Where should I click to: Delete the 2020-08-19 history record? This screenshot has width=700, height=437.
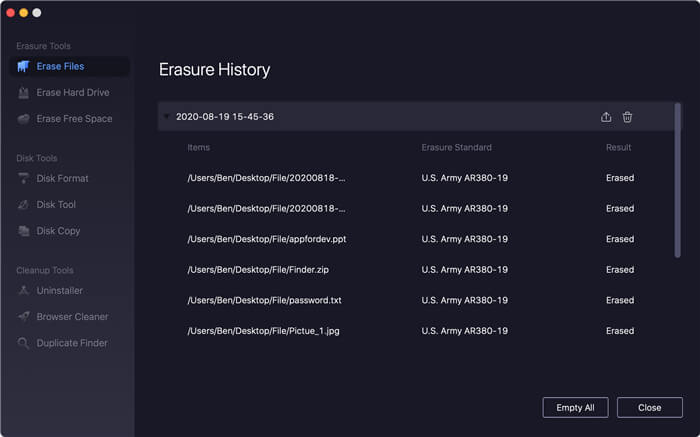[x=627, y=117]
